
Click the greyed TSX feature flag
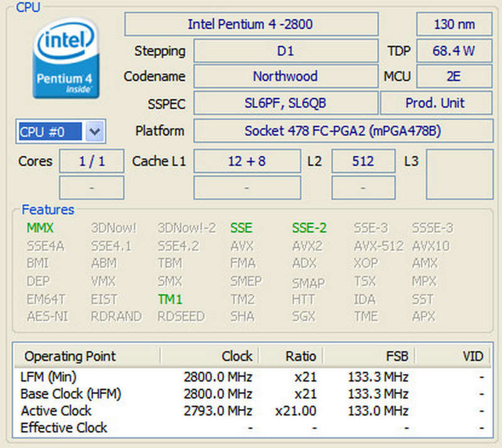tap(365, 281)
